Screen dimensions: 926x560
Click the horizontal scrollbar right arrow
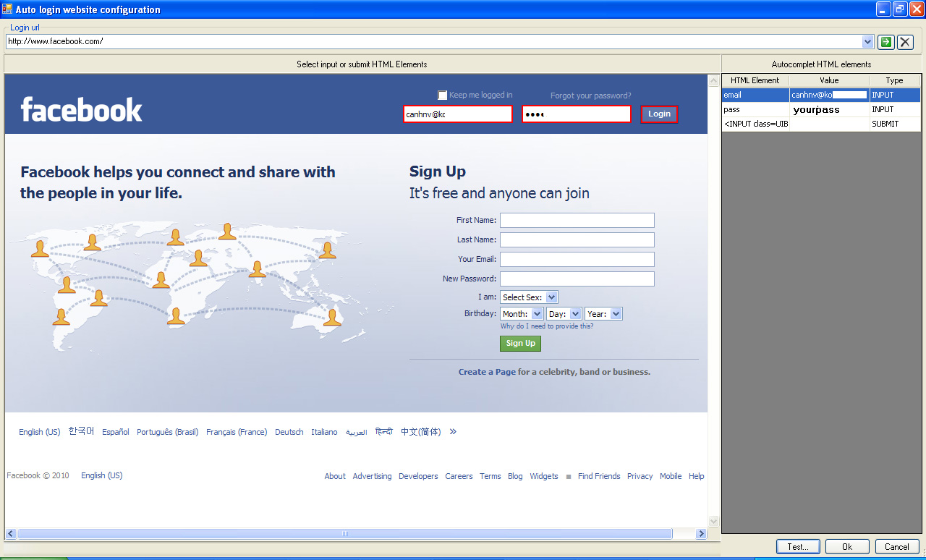tap(701, 533)
